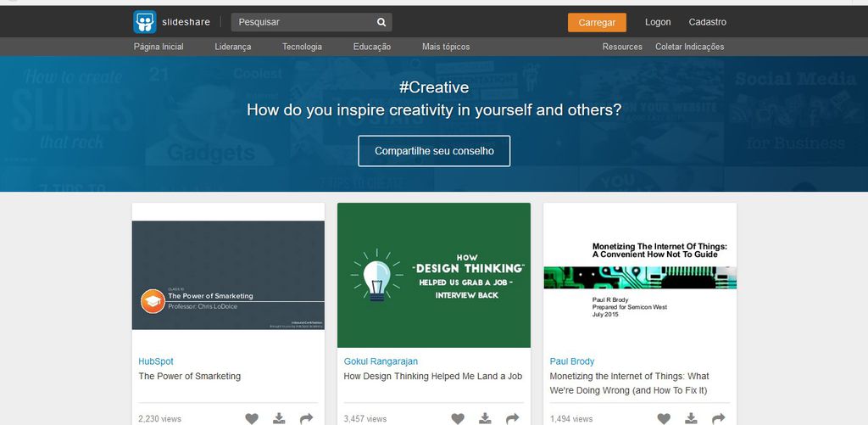This screenshot has height=425, width=868.
Task: Open How Design Thinking Helped Me Land a Job
Action: click(x=433, y=377)
